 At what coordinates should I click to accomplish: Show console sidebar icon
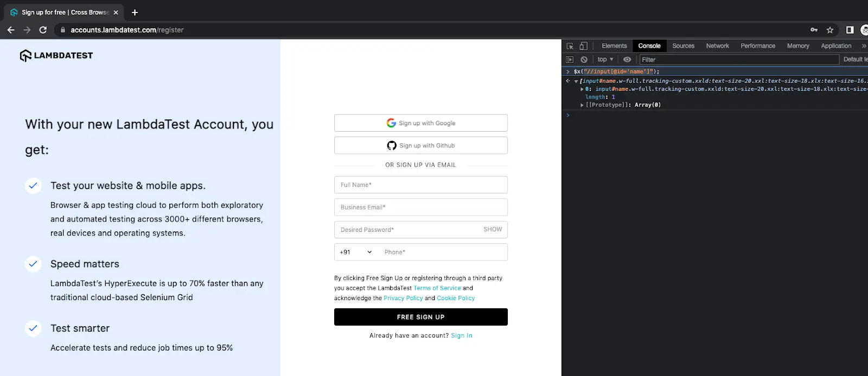pos(570,60)
